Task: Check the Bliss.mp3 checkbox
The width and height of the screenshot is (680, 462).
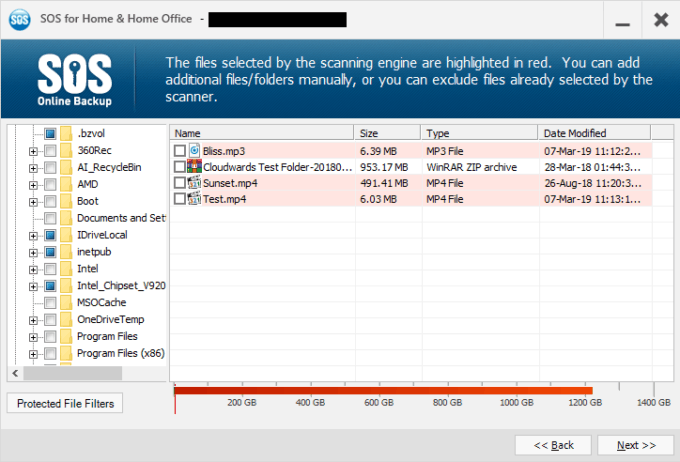Action: coord(180,151)
